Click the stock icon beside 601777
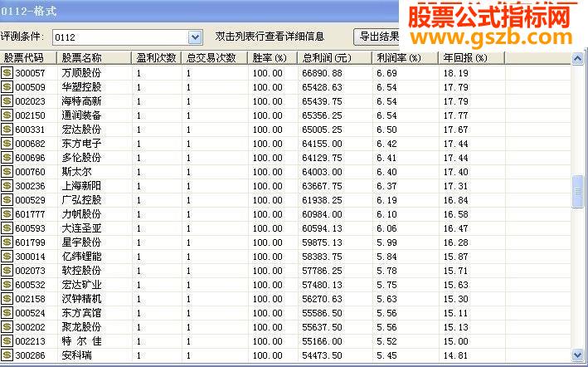The height and width of the screenshot is (367, 588). pyautogui.click(x=7, y=214)
